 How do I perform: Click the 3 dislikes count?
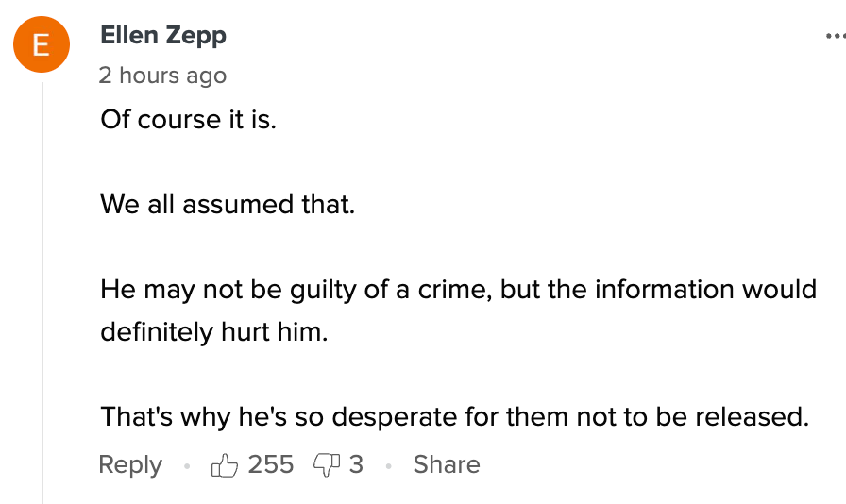356,464
